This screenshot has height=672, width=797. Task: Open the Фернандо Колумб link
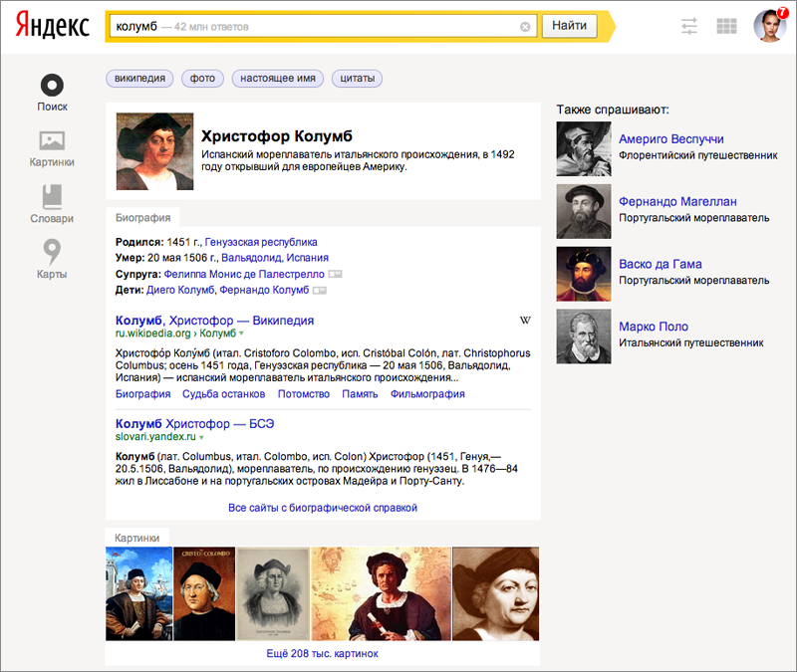coord(264,290)
